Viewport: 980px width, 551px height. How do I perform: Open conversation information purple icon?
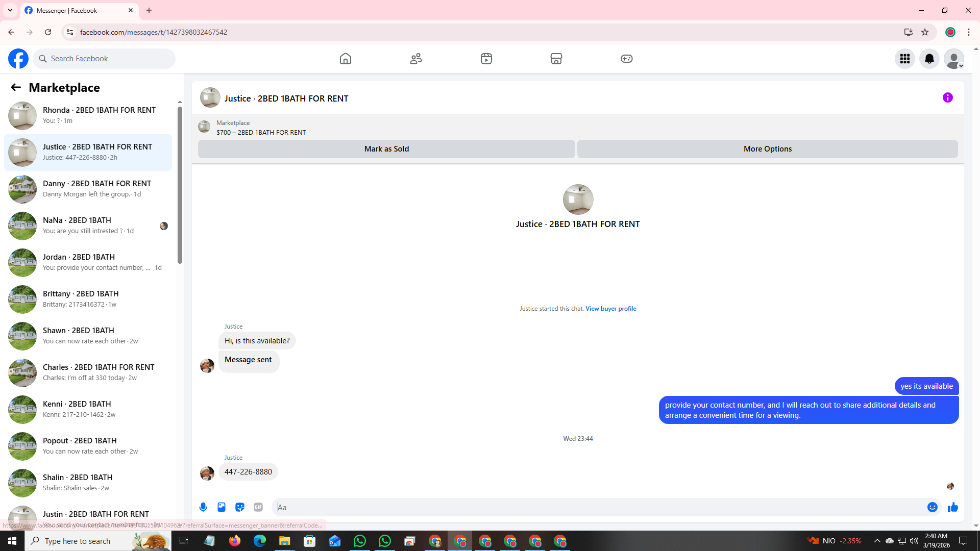[947, 97]
